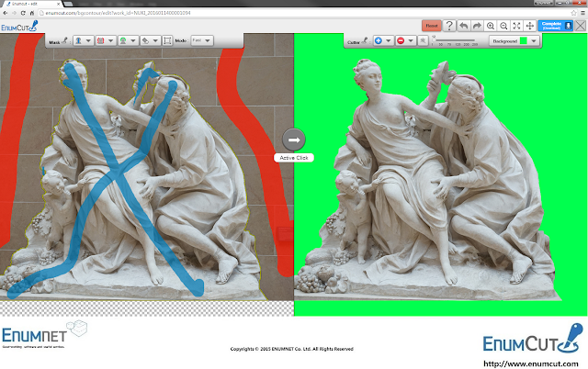
Task: Select the Enumcut - edit browser tab
Action: click(x=32, y=4)
